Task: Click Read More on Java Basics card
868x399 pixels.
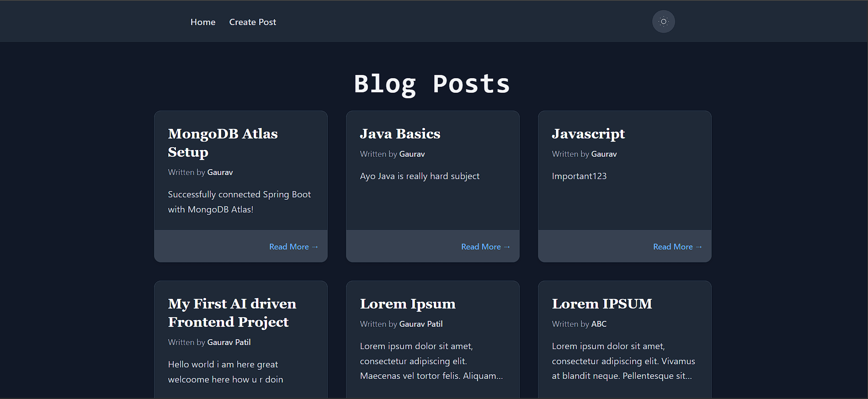Action: tap(485, 247)
